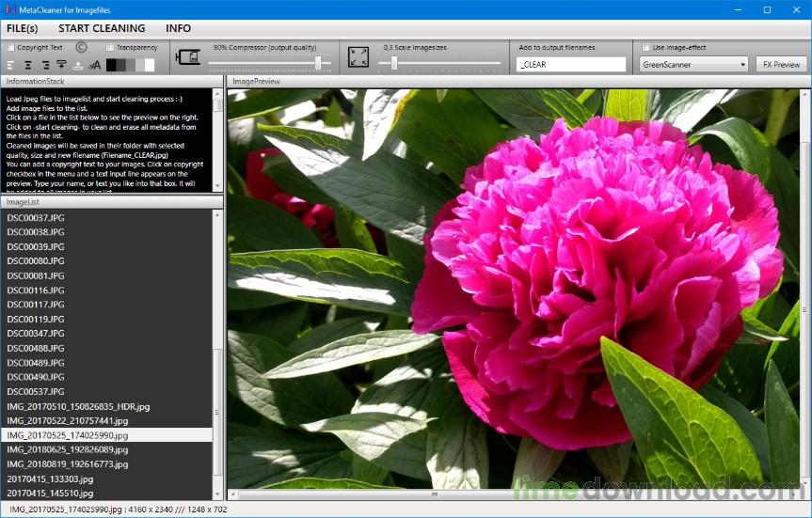
Task: Place copyright text at bottom
Action: (78, 65)
